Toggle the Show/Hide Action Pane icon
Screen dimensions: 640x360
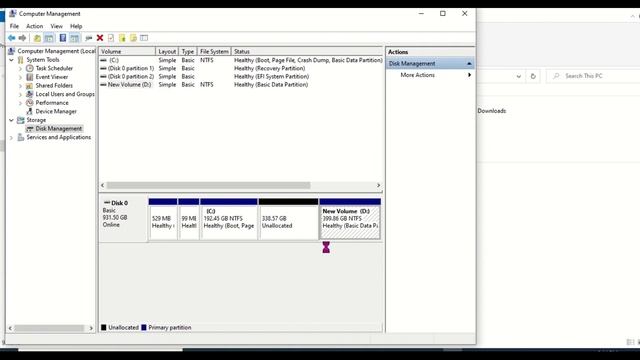click(x=74, y=38)
